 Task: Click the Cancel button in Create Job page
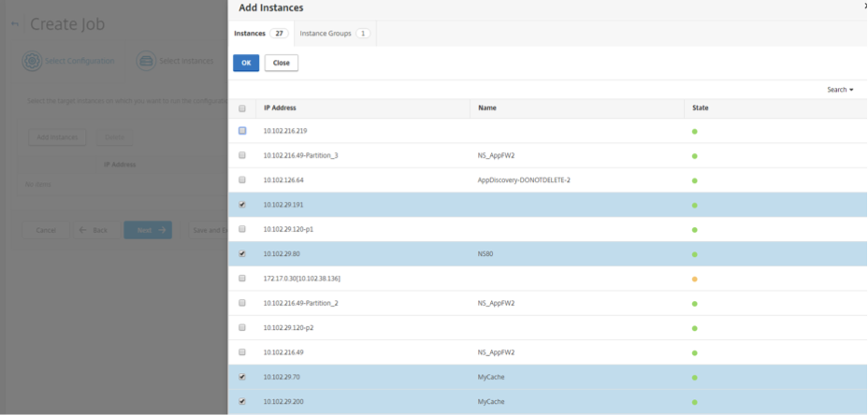[x=46, y=230]
